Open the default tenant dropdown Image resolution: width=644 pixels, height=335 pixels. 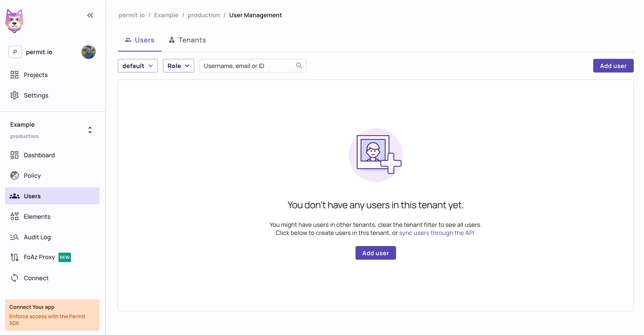point(138,66)
